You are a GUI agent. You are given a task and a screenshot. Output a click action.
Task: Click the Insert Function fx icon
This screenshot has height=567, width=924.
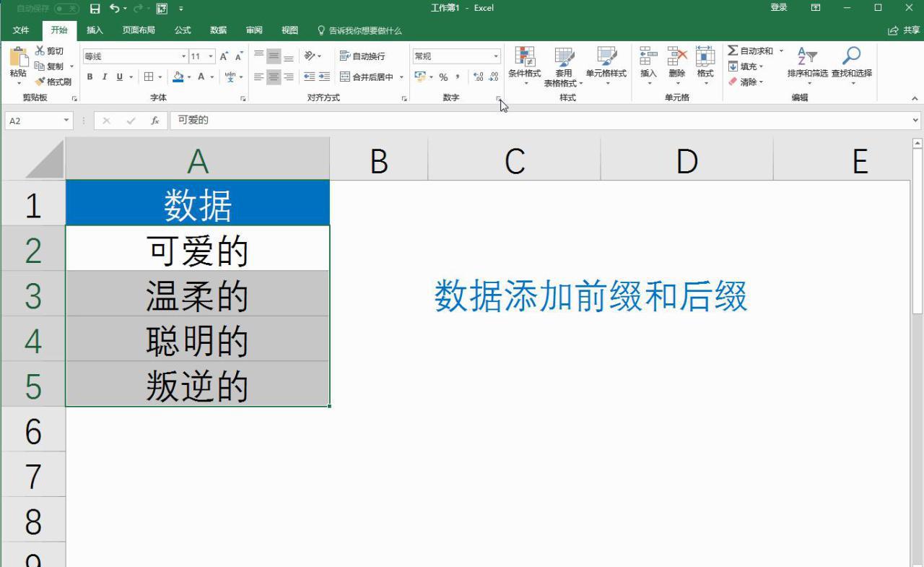tap(154, 121)
